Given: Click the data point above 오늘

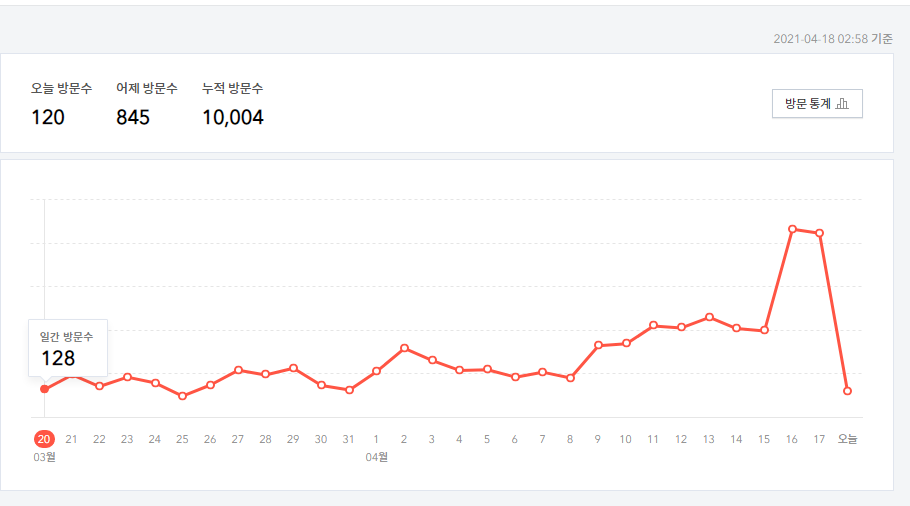Looking at the screenshot, I should [x=847, y=391].
